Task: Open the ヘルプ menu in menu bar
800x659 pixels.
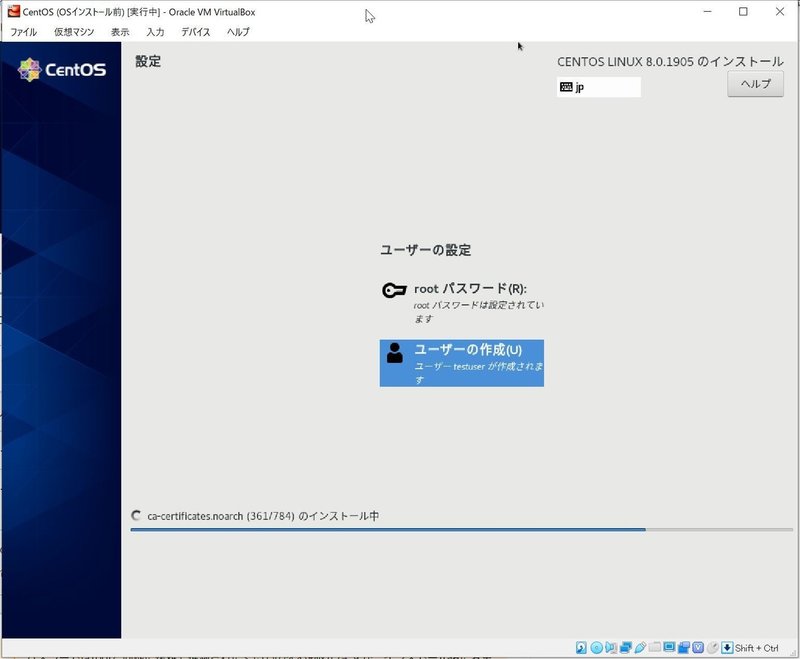Action: click(238, 32)
